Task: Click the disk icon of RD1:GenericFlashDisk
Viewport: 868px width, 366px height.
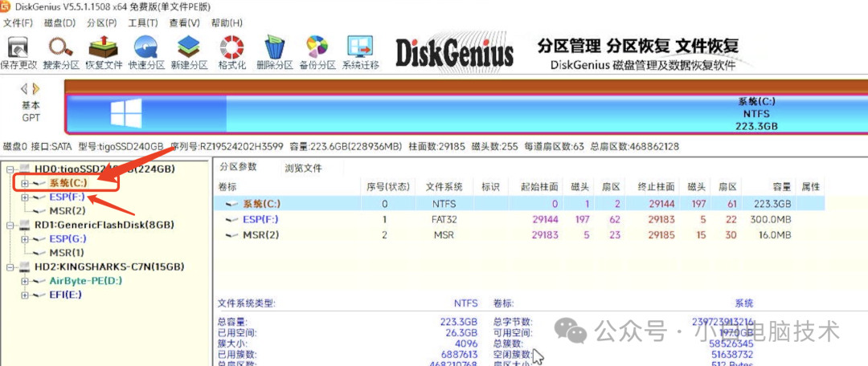Action: point(26,225)
